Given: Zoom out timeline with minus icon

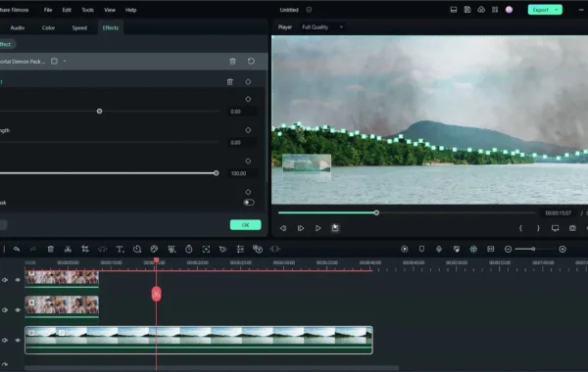Looking at the screenshot, I should pyautogui.click(x=508, y=249).
